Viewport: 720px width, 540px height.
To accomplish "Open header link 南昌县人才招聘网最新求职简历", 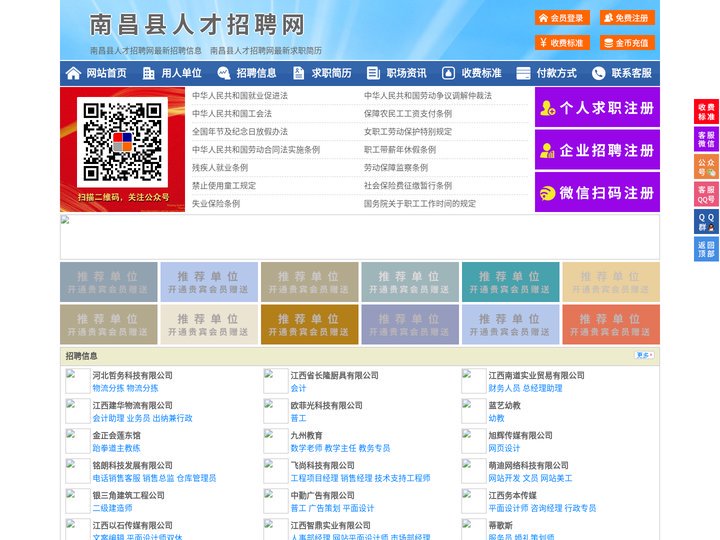I will [x=266, y=51].
